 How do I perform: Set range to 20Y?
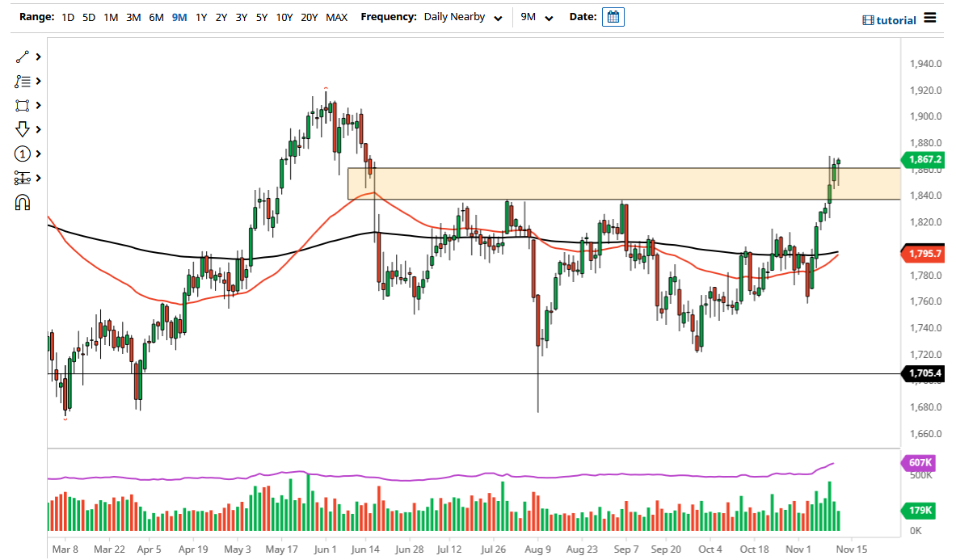point(310,17)
